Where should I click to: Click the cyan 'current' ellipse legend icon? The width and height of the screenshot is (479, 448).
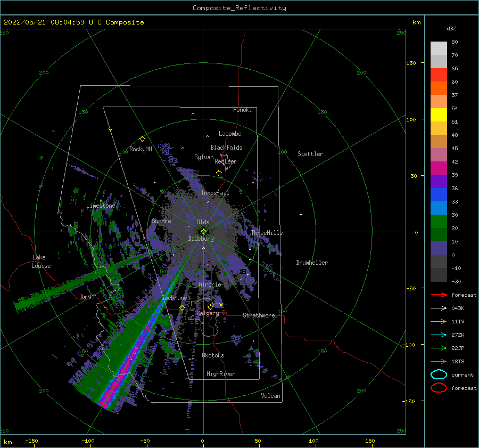coord(439,374)
